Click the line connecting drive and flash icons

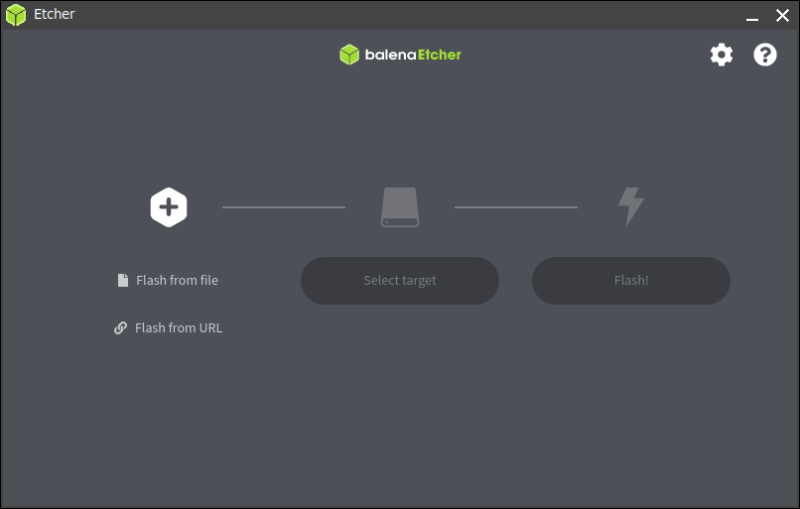coord(516,207)
